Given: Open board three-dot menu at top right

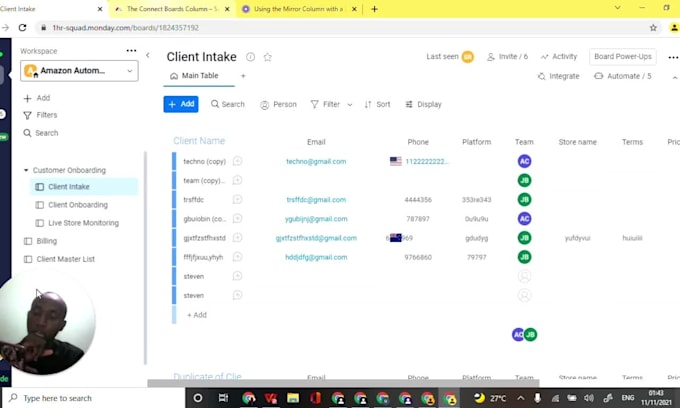Looking at the screenshot, I should pos(673,57).
